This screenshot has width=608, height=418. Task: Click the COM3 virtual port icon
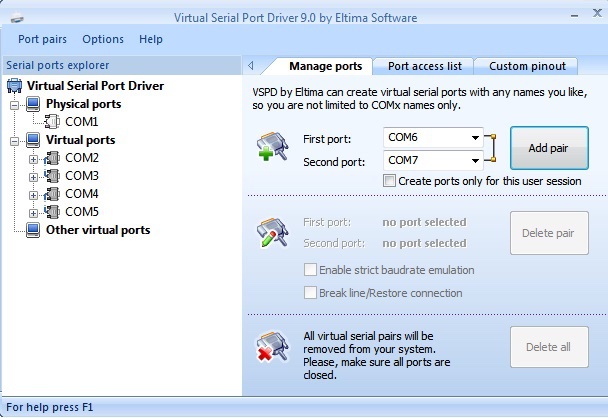point(52,176)
